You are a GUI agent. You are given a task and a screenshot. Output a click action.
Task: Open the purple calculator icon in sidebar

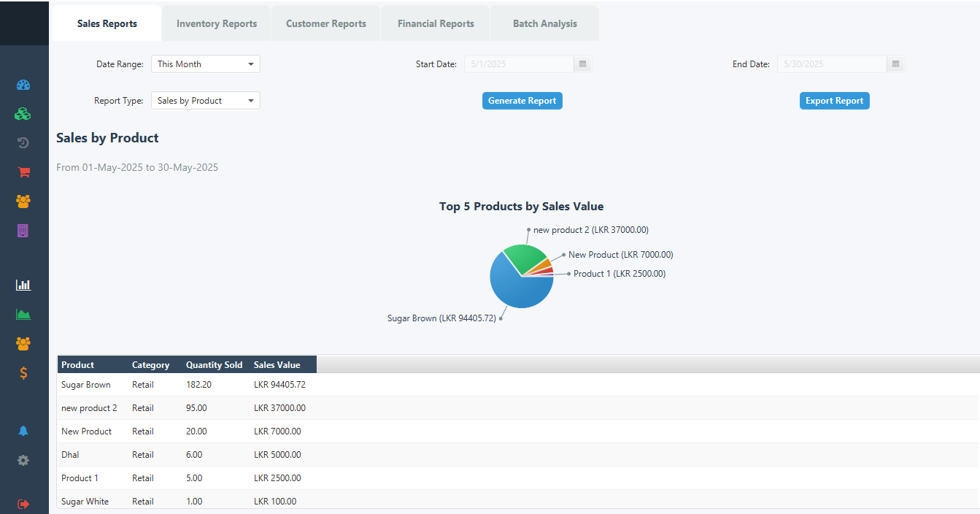[23, 231]
